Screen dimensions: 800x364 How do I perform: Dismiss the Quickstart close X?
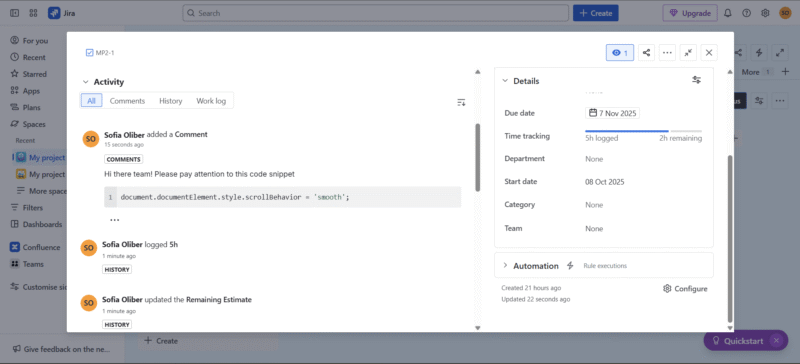click(x=777, y=341)
